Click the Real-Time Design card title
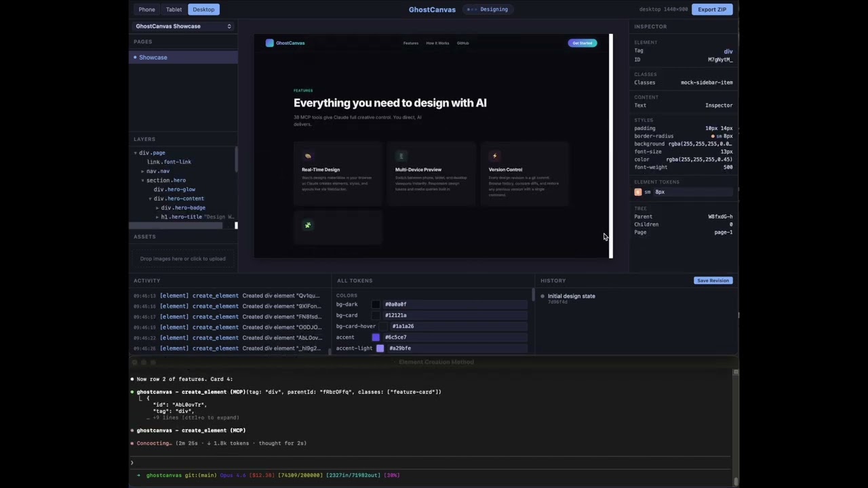The height and width of the screenshot is (488, 868). tap(321, 169)
